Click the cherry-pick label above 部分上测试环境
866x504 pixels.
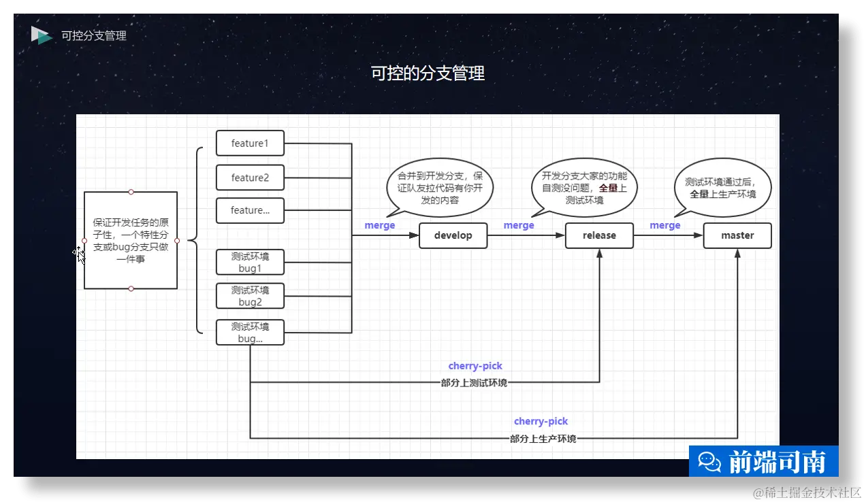click(x=475, y=366)
